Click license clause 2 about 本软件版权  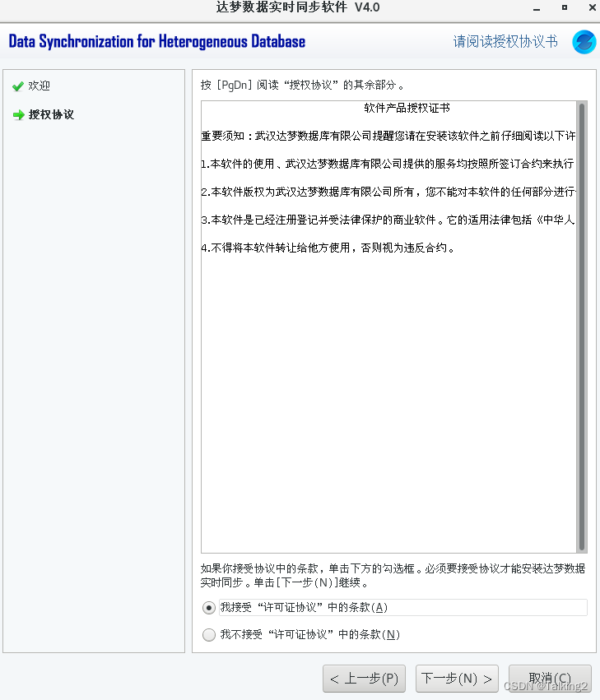388,192
